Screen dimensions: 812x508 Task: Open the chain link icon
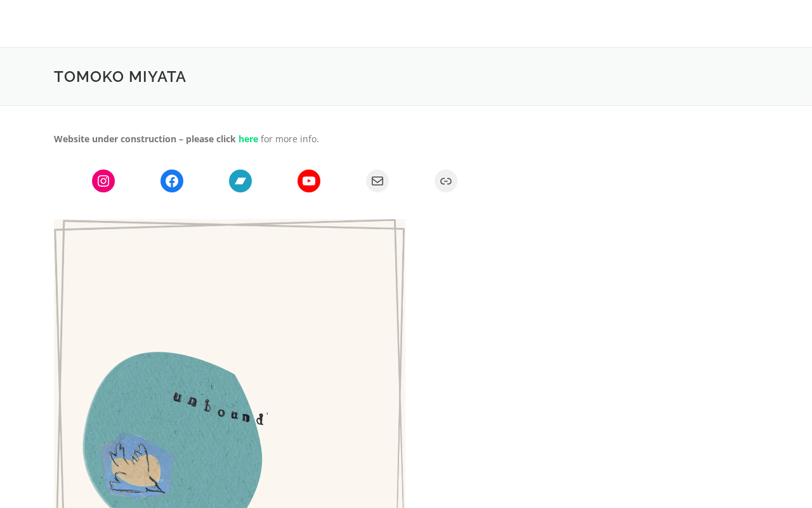point(446,181)
